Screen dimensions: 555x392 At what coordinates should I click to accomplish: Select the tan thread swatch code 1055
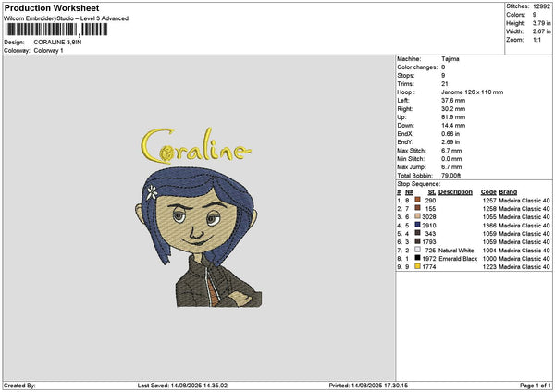coord(418,216)
